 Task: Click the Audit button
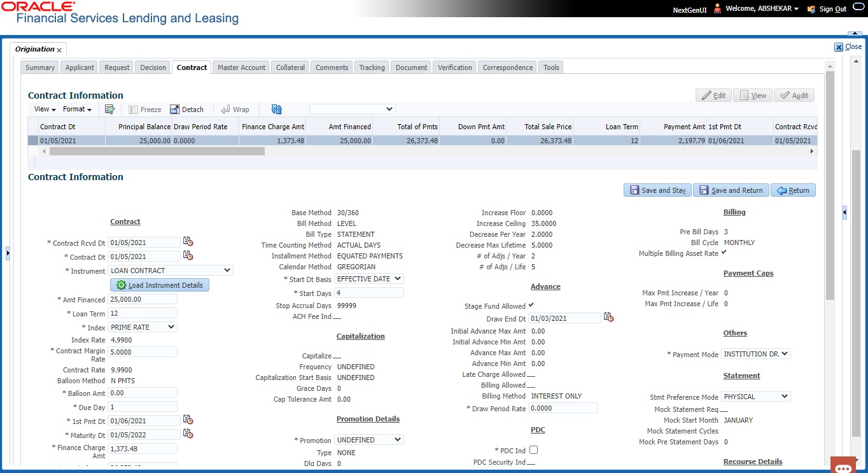794,95
